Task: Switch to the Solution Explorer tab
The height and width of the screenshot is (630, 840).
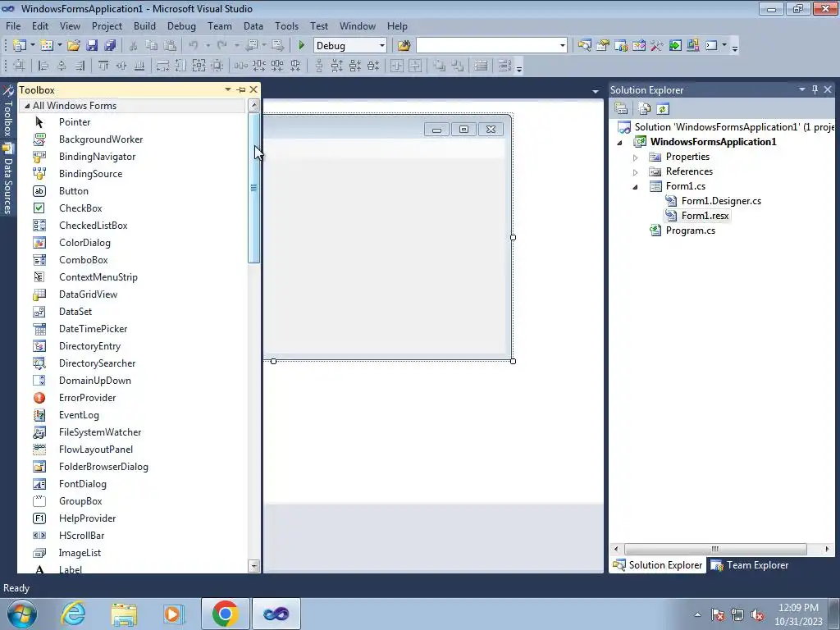Action: pos(658,565)
